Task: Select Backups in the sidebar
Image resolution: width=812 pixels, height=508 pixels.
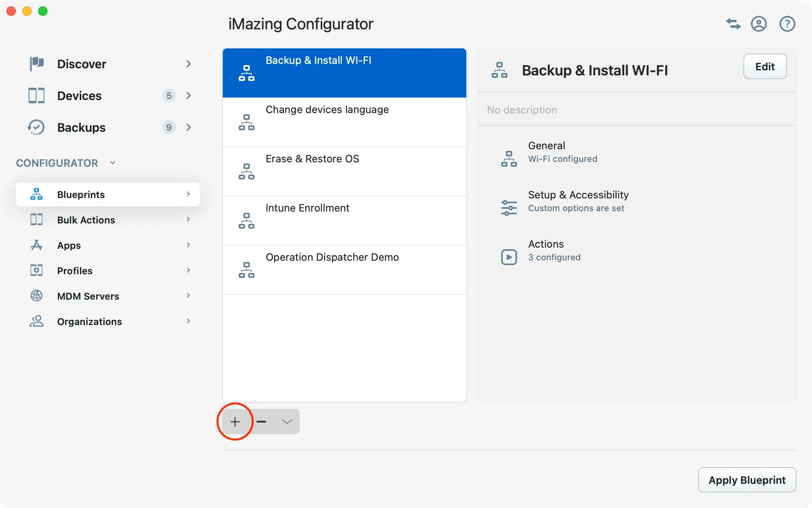Action: [81, 127]
